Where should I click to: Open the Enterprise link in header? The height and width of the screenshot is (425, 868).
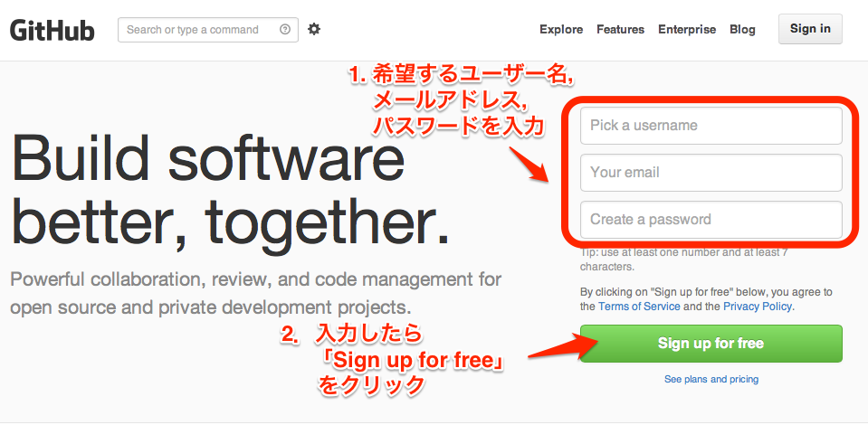[x=687, y=30]
